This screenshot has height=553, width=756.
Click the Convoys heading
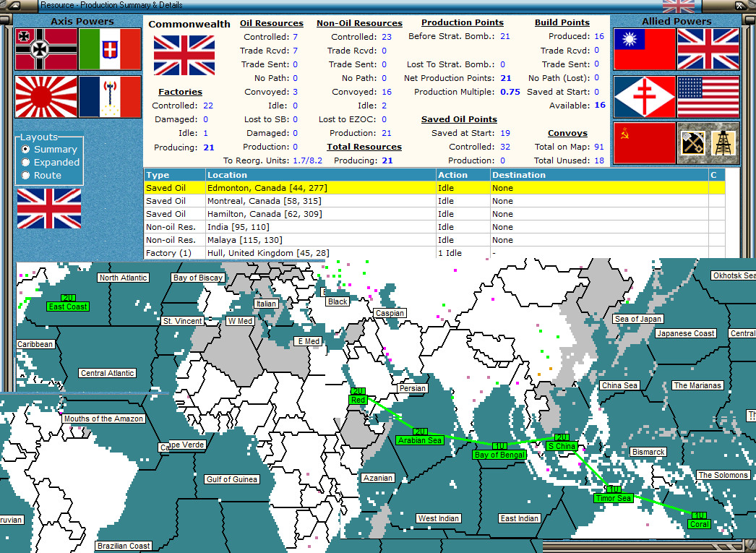click(x=567, y=134)
